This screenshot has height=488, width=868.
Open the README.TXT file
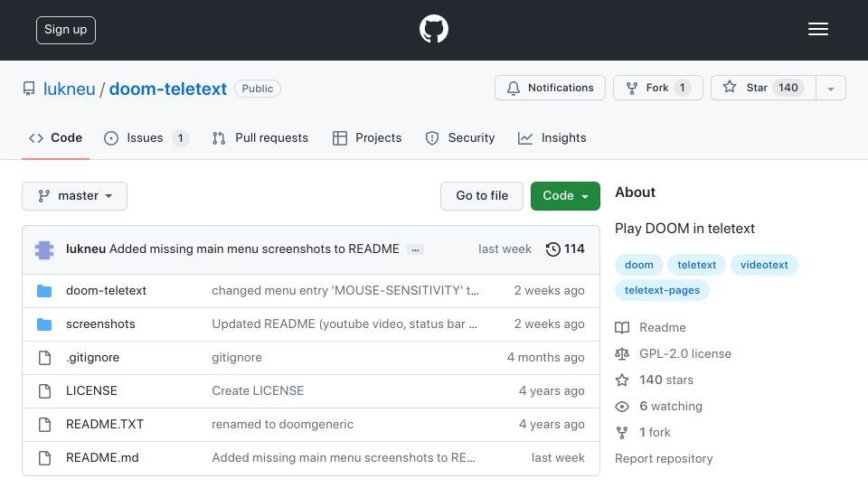pos(105,424)
